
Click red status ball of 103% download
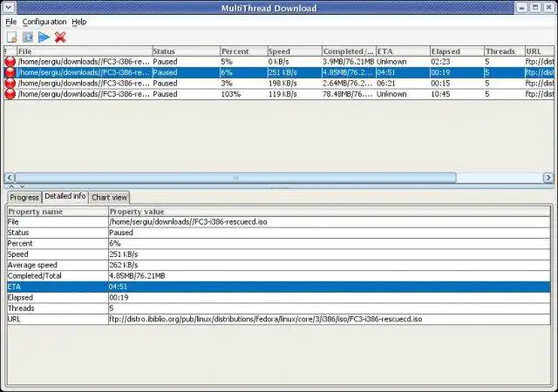click(x=10, y=94)
